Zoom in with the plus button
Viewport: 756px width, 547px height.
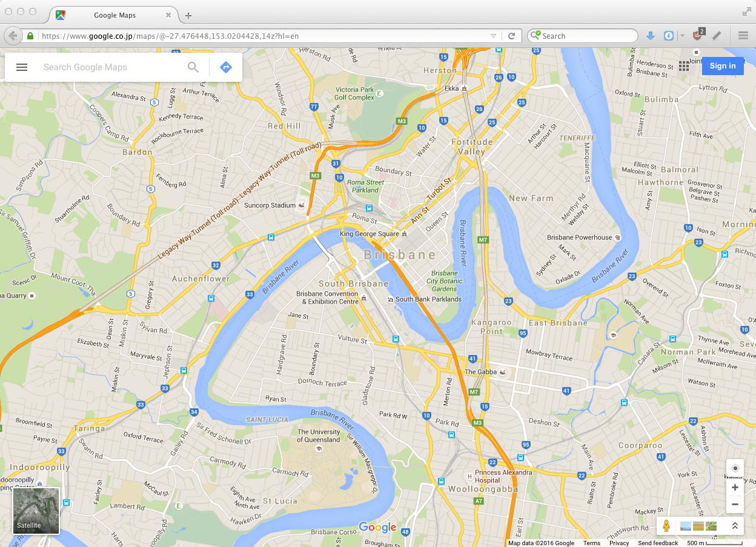click(735, 488)
